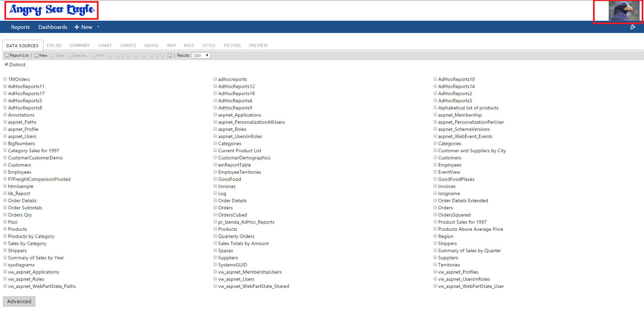This screenshot has width=644, height=312.
Task: Switch to the MAP tab
Action: tap(171, 45)
